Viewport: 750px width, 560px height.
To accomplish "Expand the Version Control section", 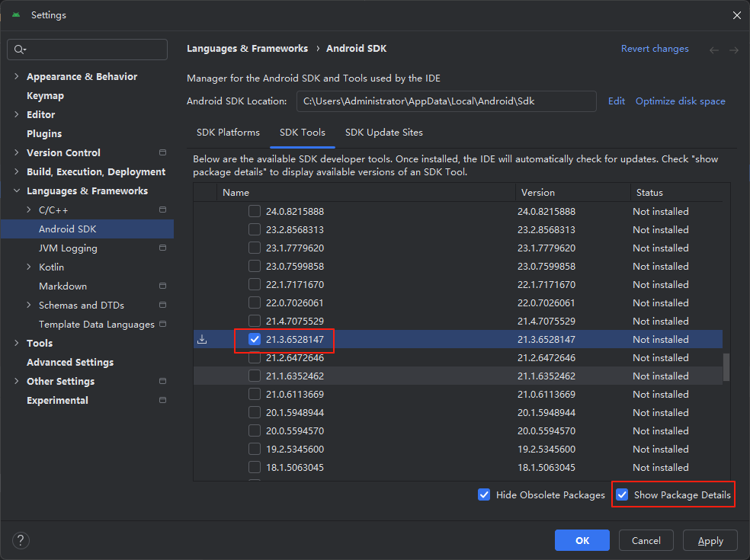I will tap(17, 152).
